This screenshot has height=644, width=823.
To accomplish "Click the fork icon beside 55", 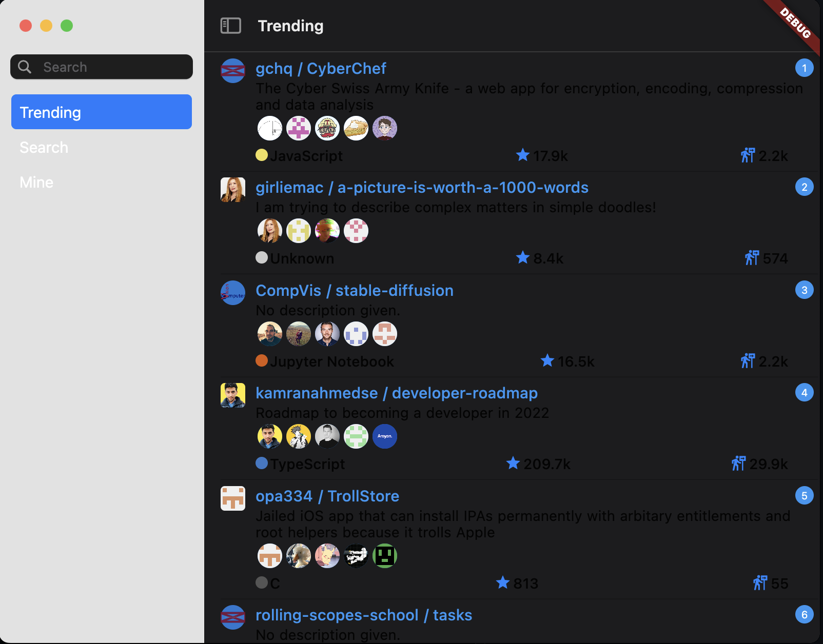I will coord(760,582).
